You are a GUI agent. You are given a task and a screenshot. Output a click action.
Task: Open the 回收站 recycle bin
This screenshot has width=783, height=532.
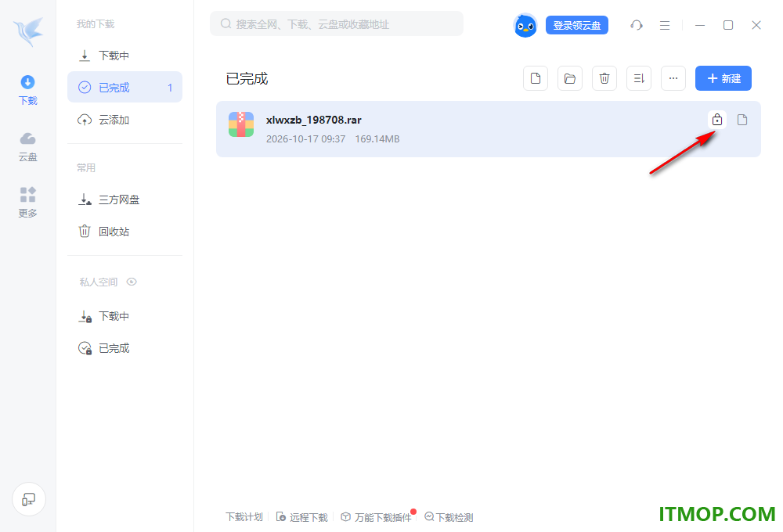tap(124, 232)
